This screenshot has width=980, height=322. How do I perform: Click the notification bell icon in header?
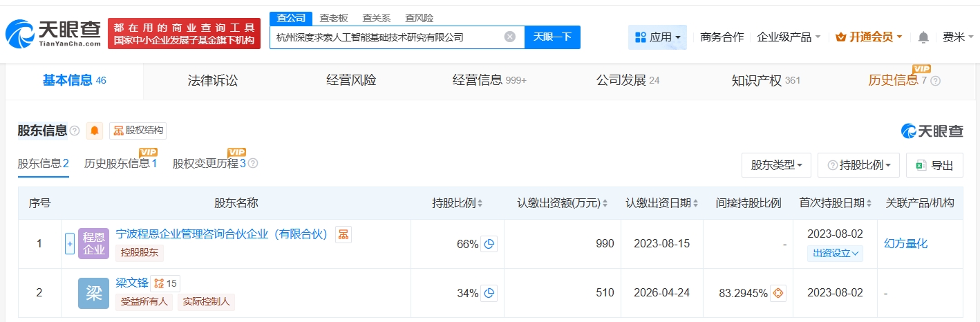point(923,37)
